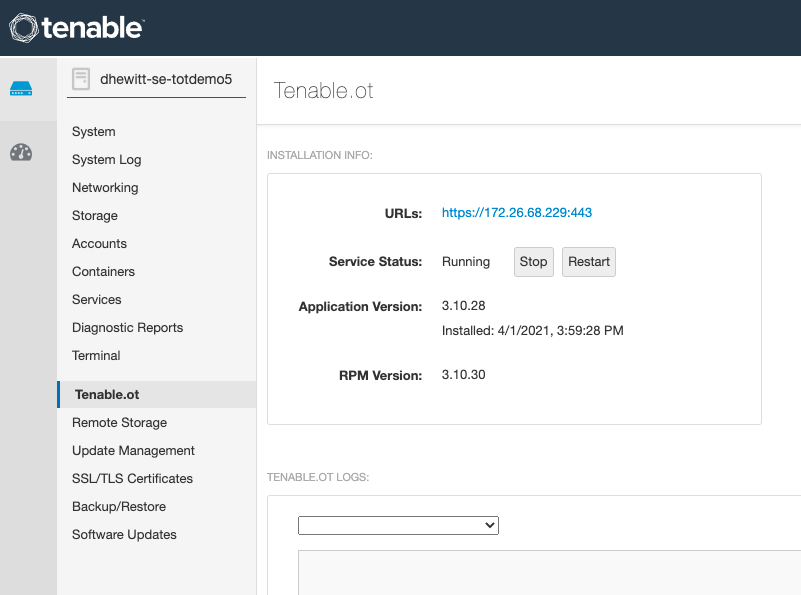This screenshot has height=595, width=801.
Task: Open the dashboard gauge icon in sidebar
Action: pos(20,153)
